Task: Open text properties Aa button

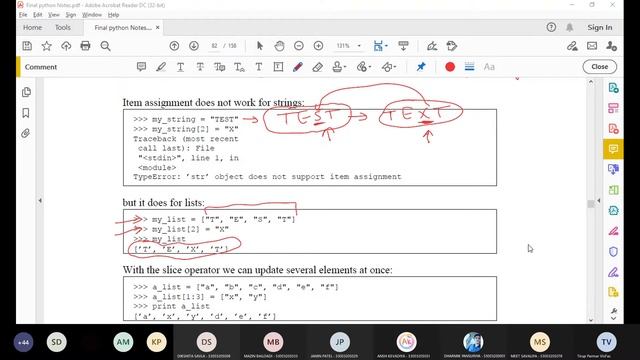Action: point(489,67)
